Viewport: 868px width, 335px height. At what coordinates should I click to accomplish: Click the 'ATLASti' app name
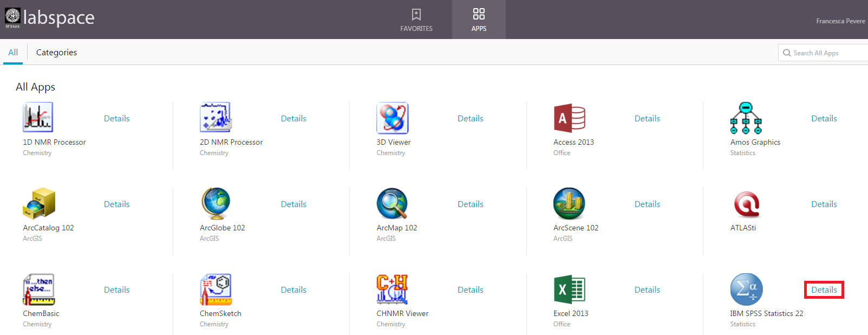pos(743,228)
